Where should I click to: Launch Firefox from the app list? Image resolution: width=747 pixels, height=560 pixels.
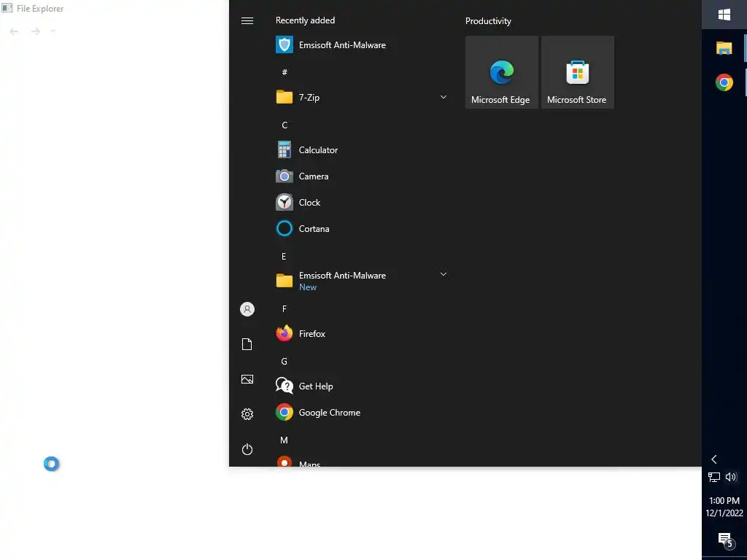363,334
